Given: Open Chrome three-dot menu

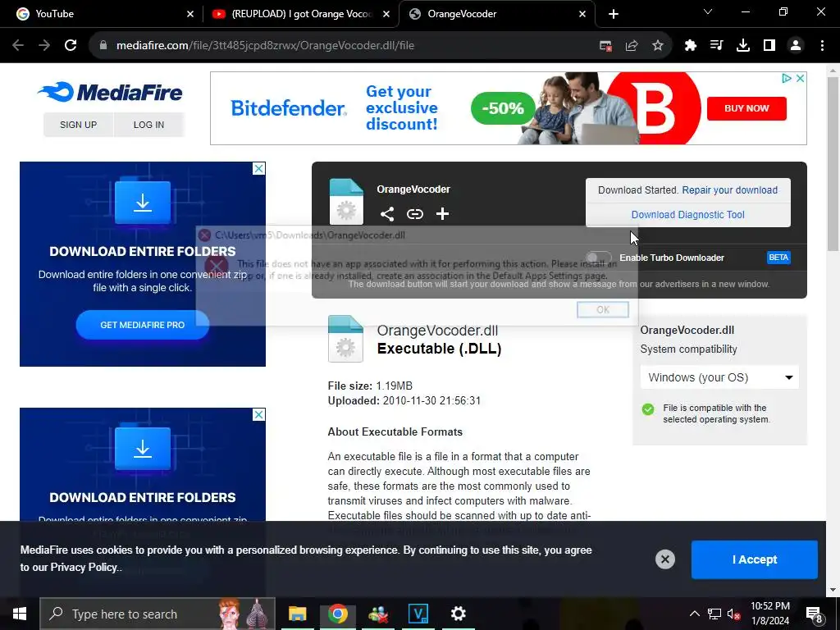Looking at the screenshot, I should pyautogui.click(x=822, y=46).
